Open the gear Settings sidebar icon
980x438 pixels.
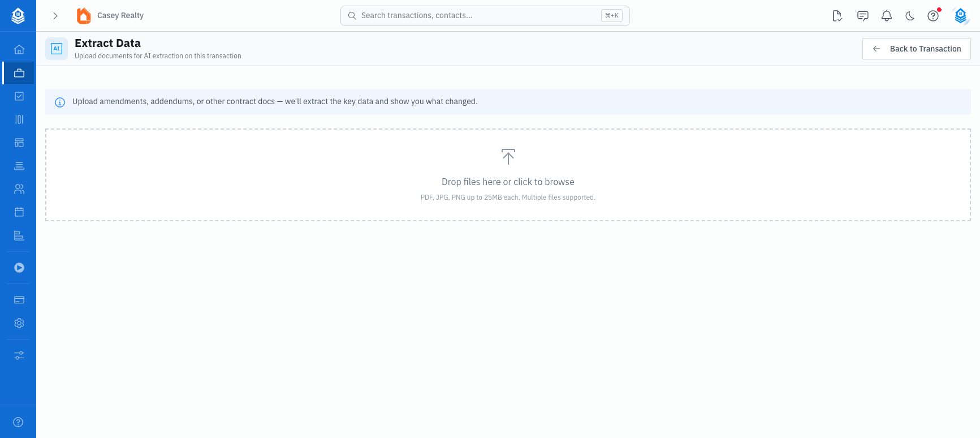pos(19,323)
